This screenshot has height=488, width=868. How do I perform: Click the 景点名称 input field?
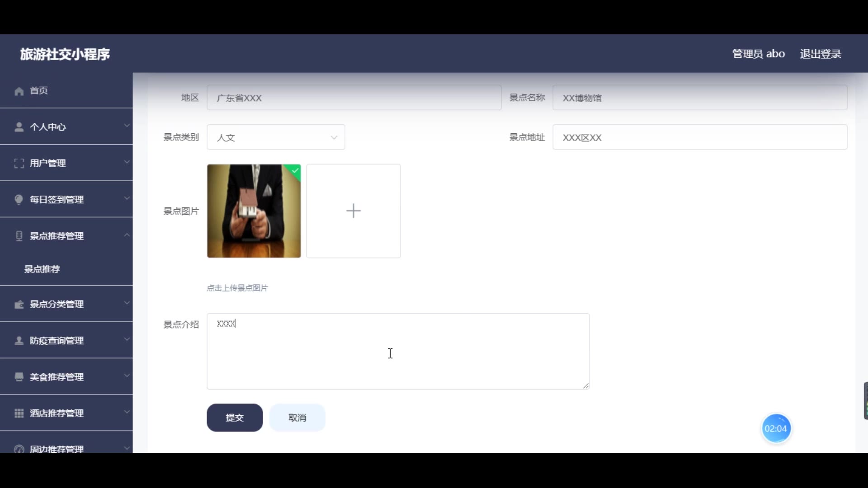[700, 98]
